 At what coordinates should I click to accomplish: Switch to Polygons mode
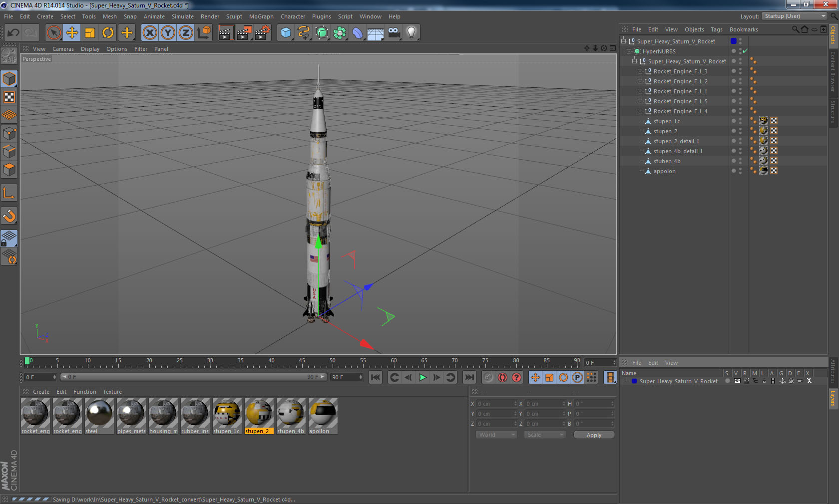coord(9,170)
